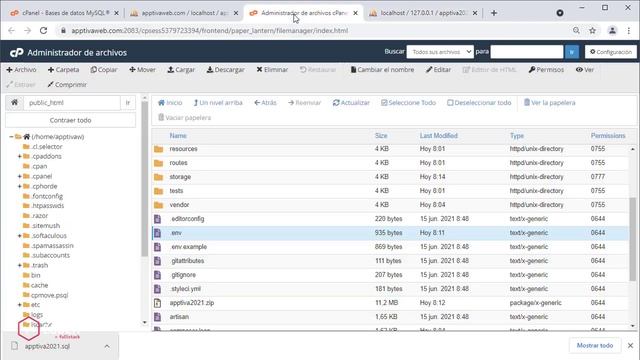Click Actualizar to refresh listing
This screenshot has height=360, width=640.
(351, 103)
